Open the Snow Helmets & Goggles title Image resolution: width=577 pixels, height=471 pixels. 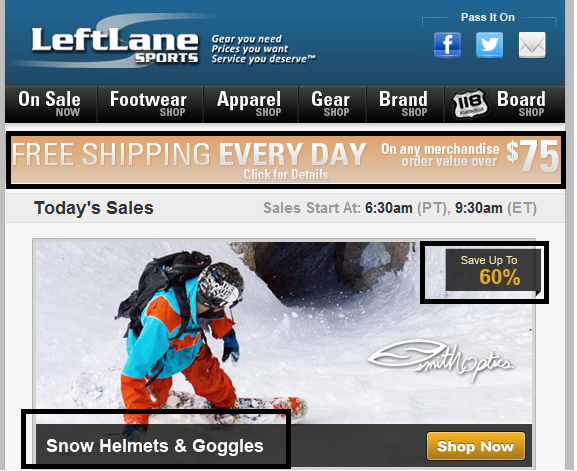click(155, 446)
